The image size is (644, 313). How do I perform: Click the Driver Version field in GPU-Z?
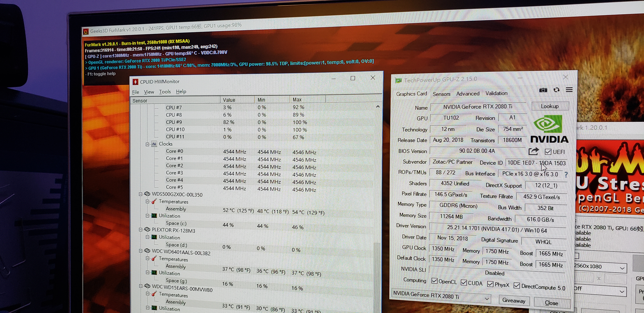(498, 229)
